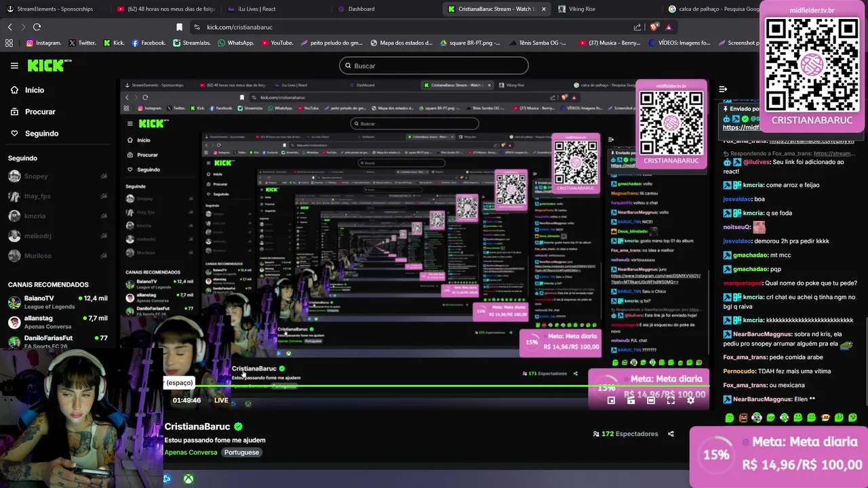Bookmark the page with the bookmark icon
The image size is (868, 488).
pyautogui.click(x=179, y=27)
